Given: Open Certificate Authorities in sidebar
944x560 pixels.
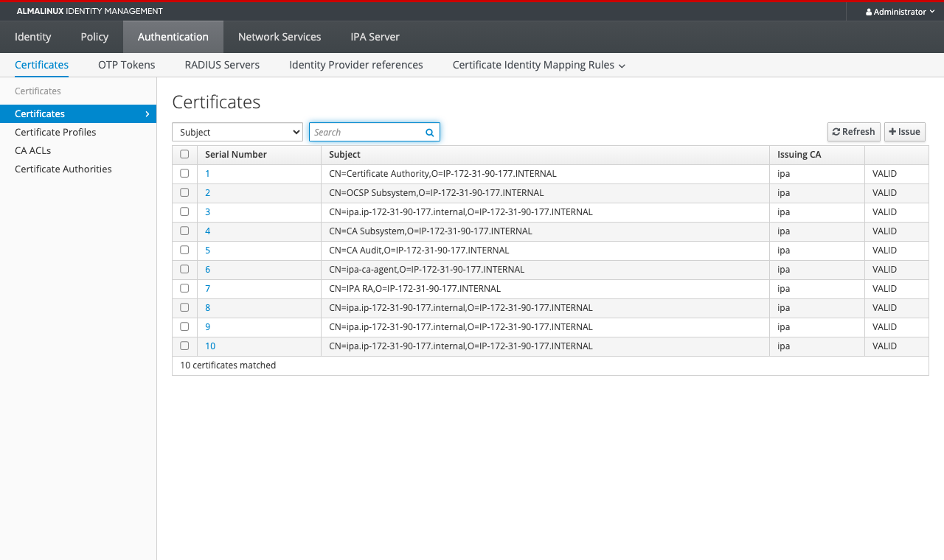Looking at the screenshot, I should (x=63, y=169).
